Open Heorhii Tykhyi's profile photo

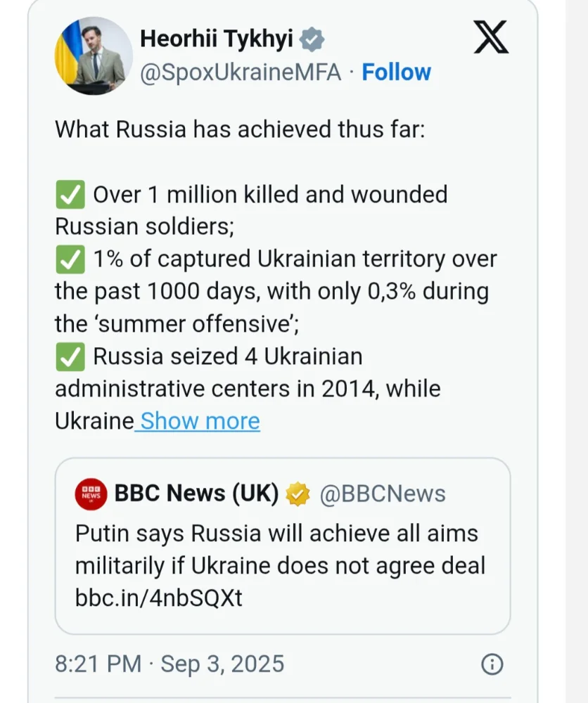[x=94, y=56]
